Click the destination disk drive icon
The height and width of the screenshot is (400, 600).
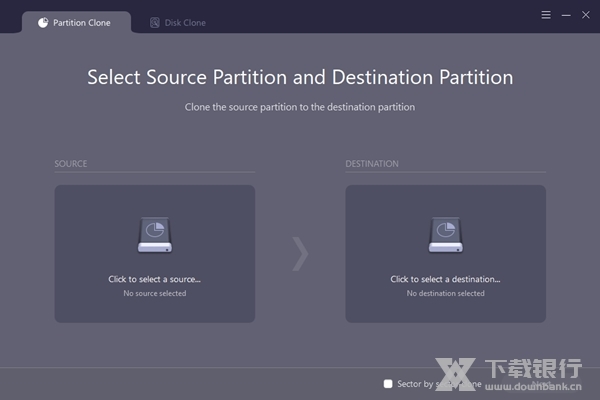pyautogui.click(x=445, y=236)
